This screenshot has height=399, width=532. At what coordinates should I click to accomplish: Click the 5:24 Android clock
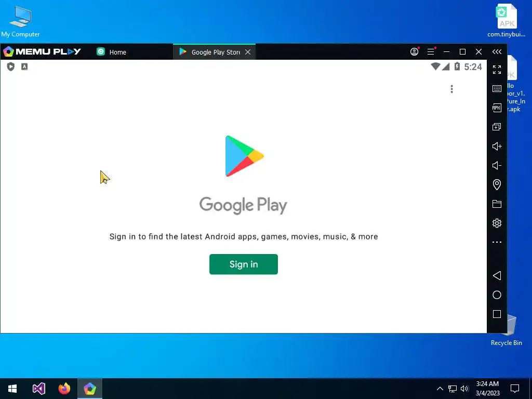tap(473, 67)
